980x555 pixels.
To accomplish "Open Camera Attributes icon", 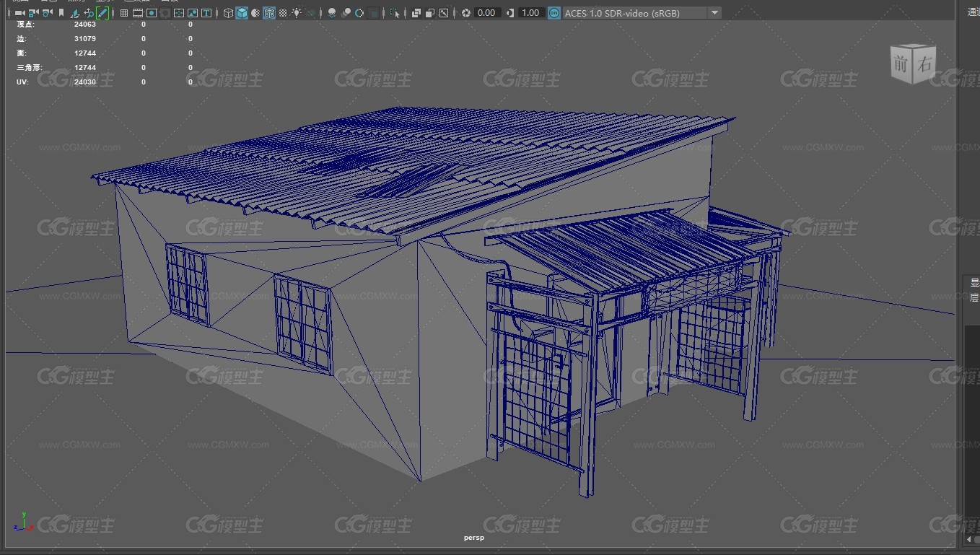I will (x=47, y=13).
